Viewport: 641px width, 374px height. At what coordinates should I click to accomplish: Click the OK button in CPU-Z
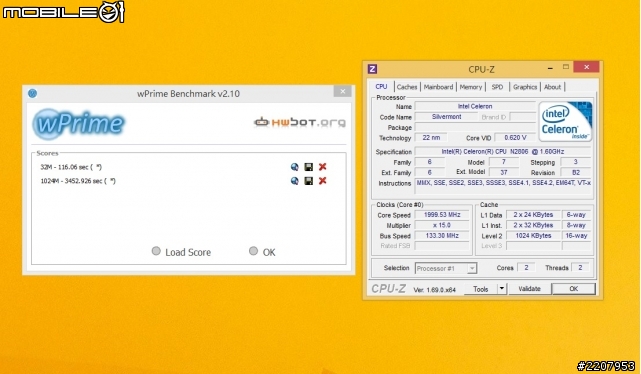pos(574,289)
